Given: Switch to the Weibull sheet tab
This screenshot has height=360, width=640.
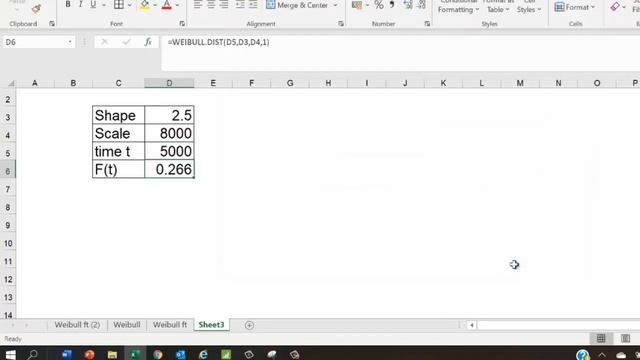Looking at the screenshot, I should 127,325.
